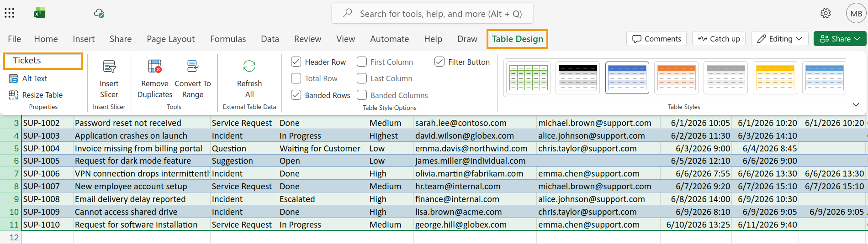Select the Escalated status cell
The width and height of the screenshot is (868, 244).
[323, 199]
